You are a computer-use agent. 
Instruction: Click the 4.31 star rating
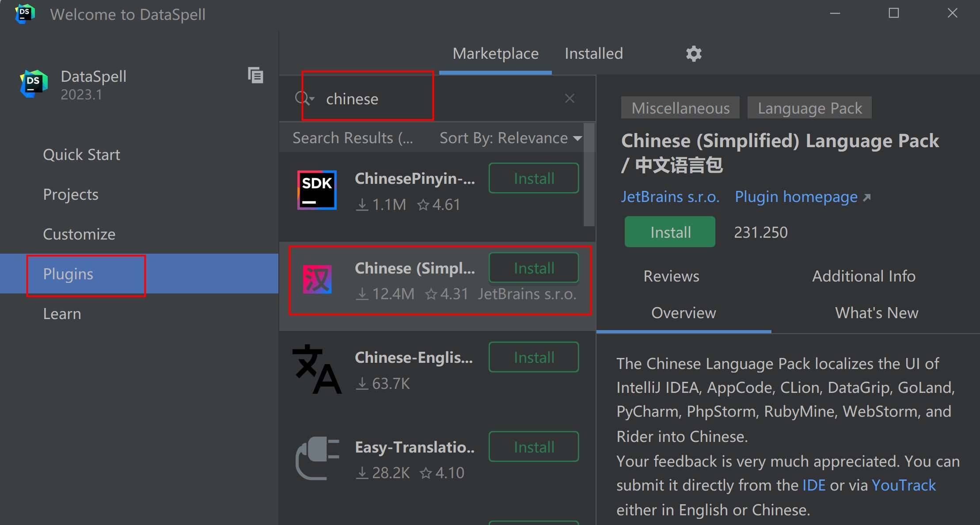coord(447,294)
